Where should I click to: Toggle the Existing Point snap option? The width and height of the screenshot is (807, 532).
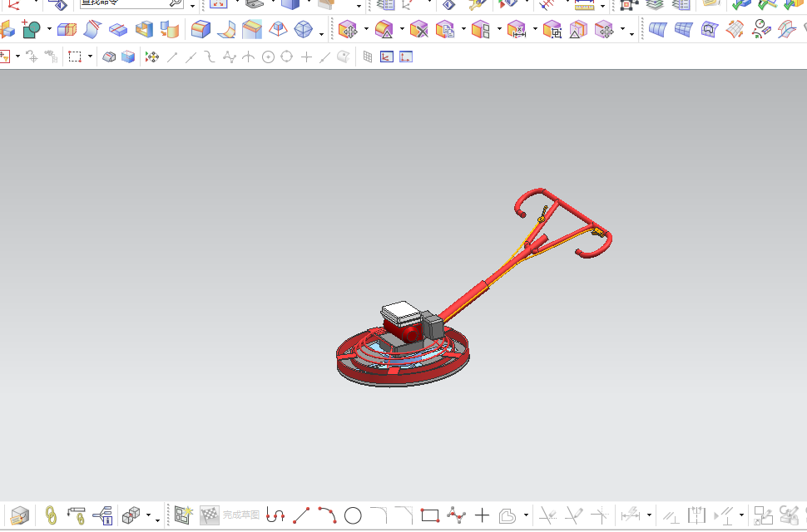(306, 57)
